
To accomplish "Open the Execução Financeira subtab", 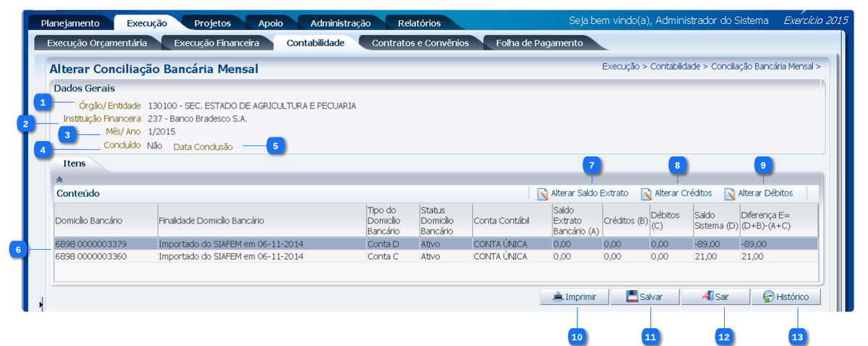I will coord(216,43).
